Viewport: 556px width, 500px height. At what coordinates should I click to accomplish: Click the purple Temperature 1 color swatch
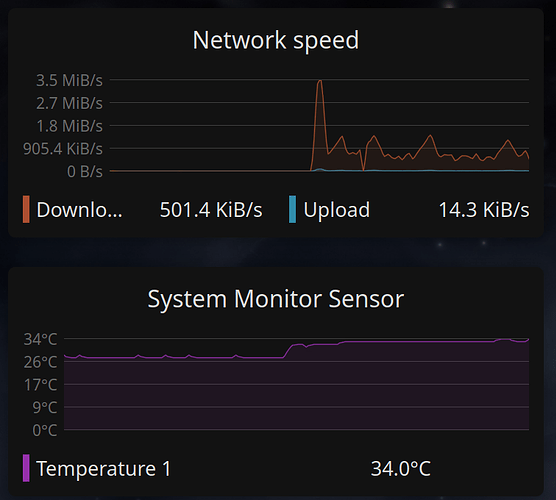[x=26, y=468]
